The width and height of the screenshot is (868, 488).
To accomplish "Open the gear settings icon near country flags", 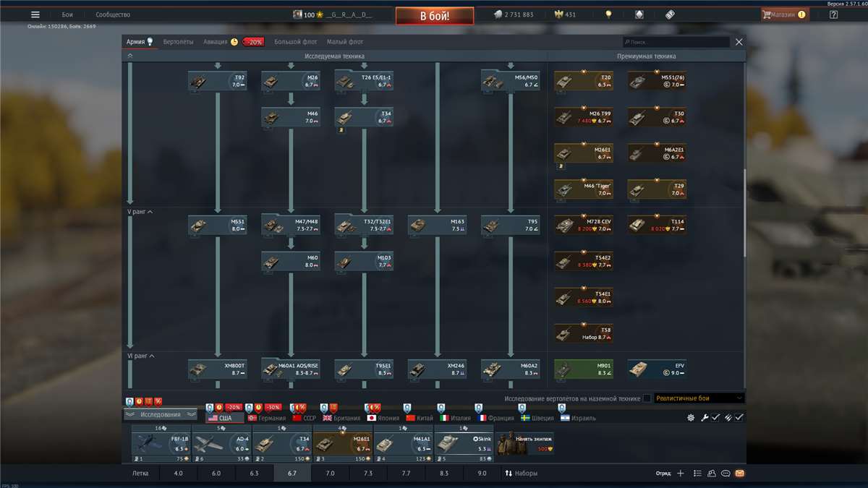I will click(691, 418).
